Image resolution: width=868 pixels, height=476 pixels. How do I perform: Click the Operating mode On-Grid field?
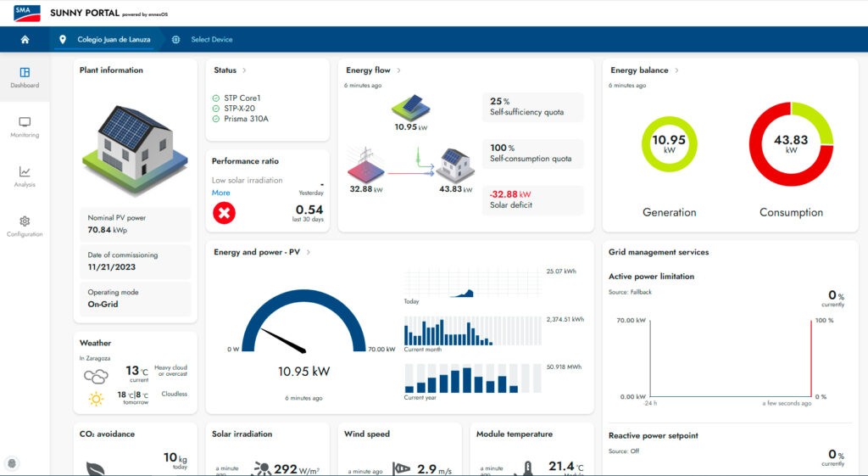135,298
